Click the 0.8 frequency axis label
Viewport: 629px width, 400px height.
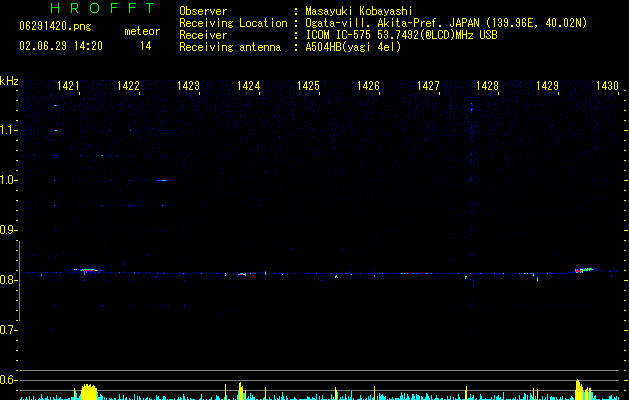tap(7, 280)
